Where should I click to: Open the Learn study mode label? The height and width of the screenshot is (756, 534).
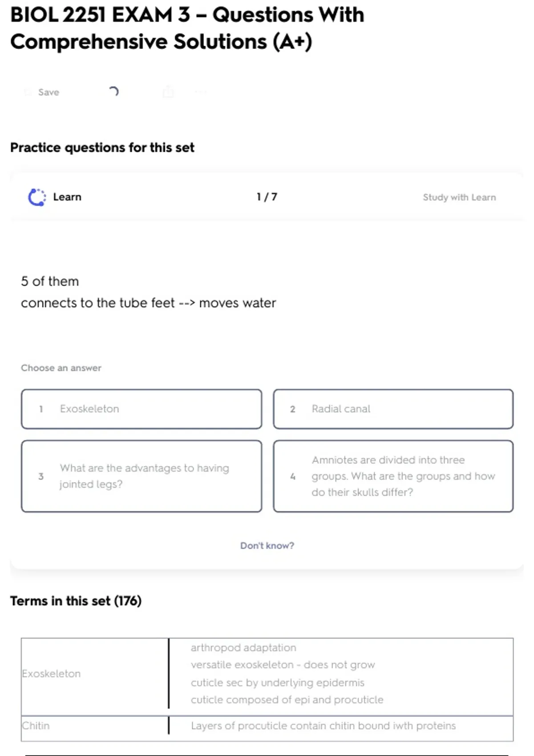(67, 197)
